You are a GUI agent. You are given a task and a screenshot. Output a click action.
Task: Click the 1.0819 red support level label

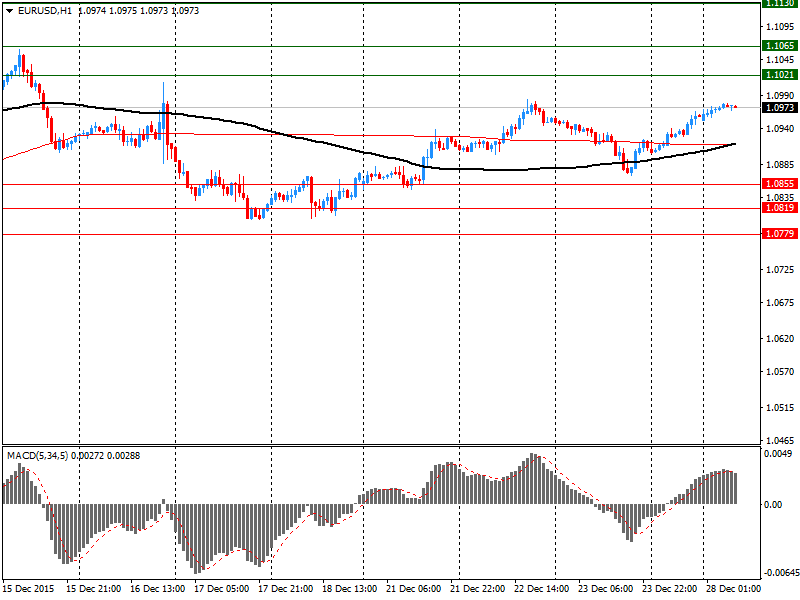[779, 208]
